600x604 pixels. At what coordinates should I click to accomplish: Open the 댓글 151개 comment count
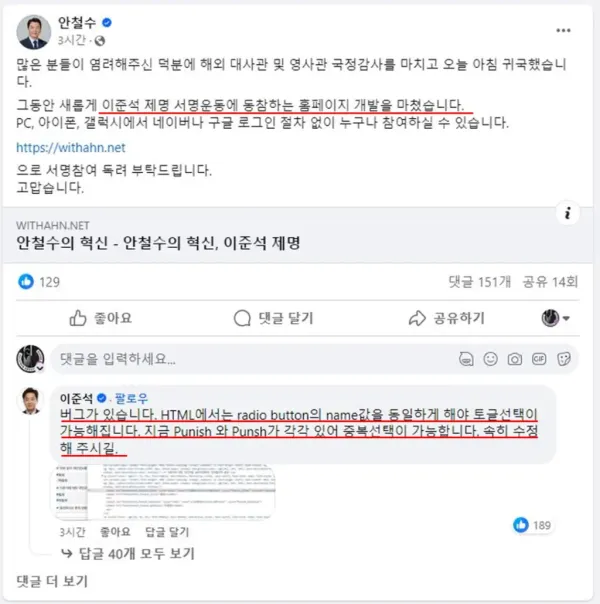click(479, 282)
